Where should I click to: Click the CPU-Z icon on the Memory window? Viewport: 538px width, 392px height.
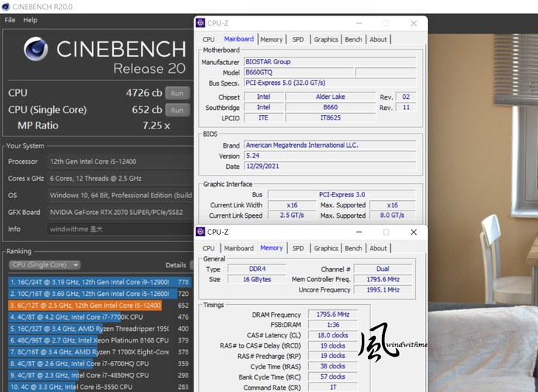tap(200, 232)
